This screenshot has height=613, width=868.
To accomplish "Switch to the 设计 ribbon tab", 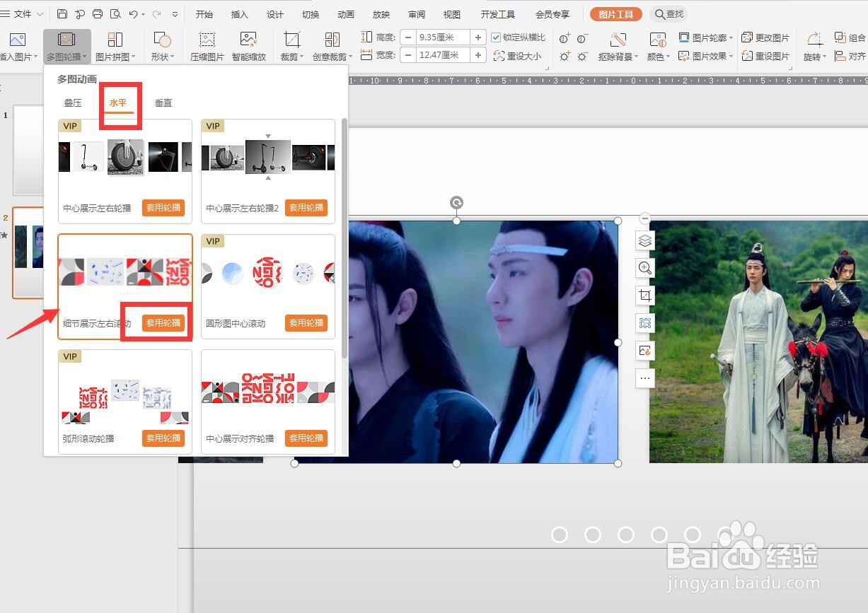I will pyautogui.click(x=275, y=15).
